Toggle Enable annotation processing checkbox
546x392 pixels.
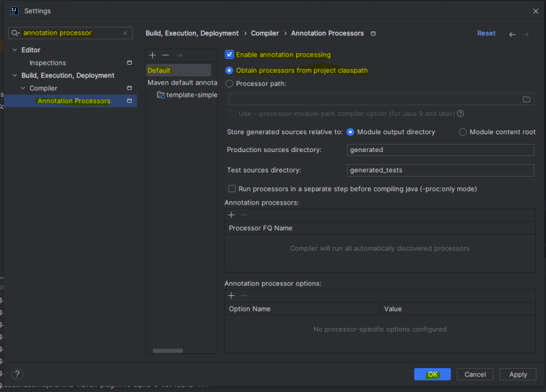coord(229,55)
